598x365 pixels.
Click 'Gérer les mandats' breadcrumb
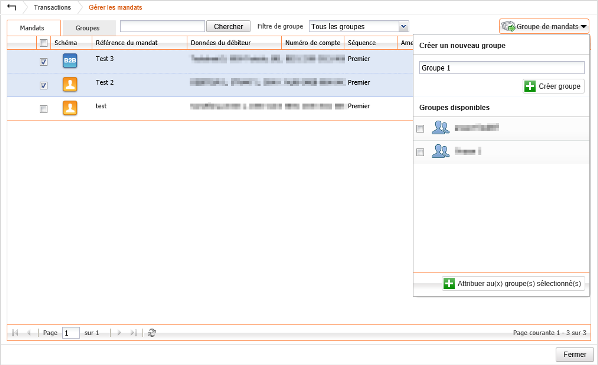pyautogui.click(x=115, y=7)
